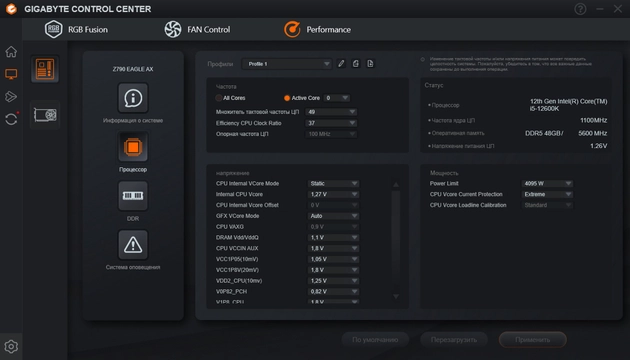Open the system information icon

tap(133, 98)
